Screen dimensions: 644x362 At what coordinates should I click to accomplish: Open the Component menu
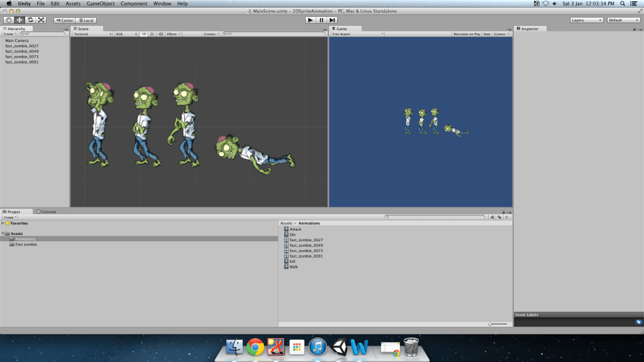click(x=134, y=4)
